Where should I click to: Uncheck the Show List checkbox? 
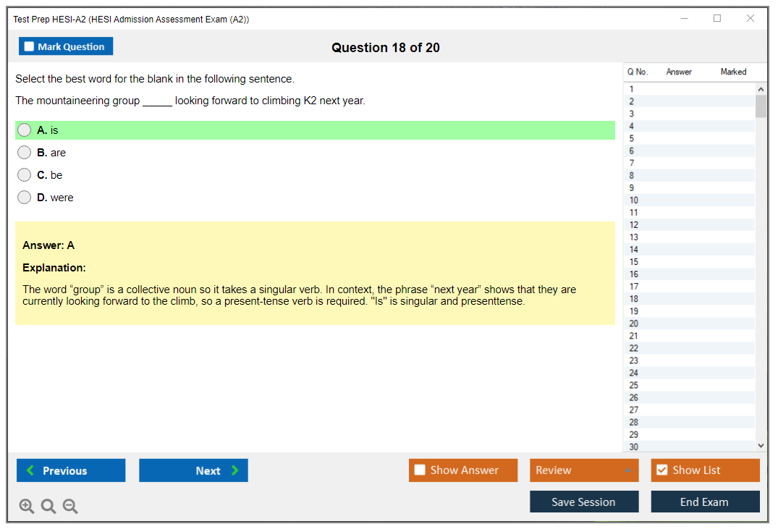click(661, 470)
